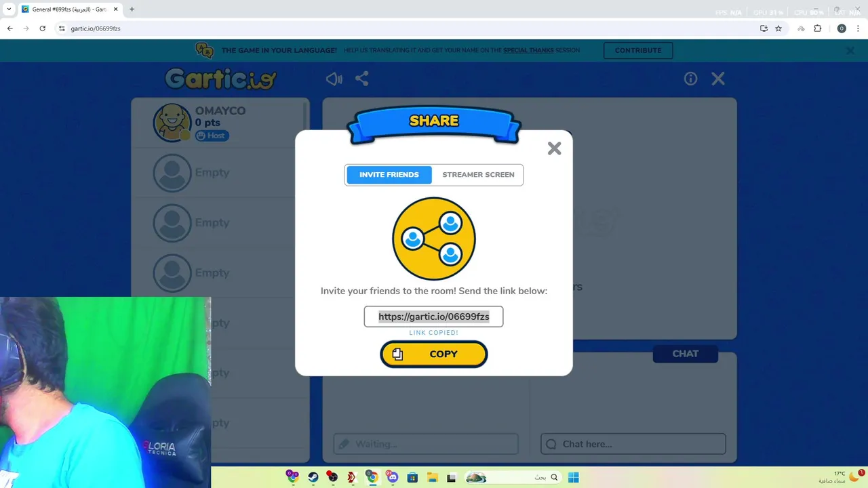Click the address bar URL
The height and width of the screenshot is (488, 868).
click(96, 28)
